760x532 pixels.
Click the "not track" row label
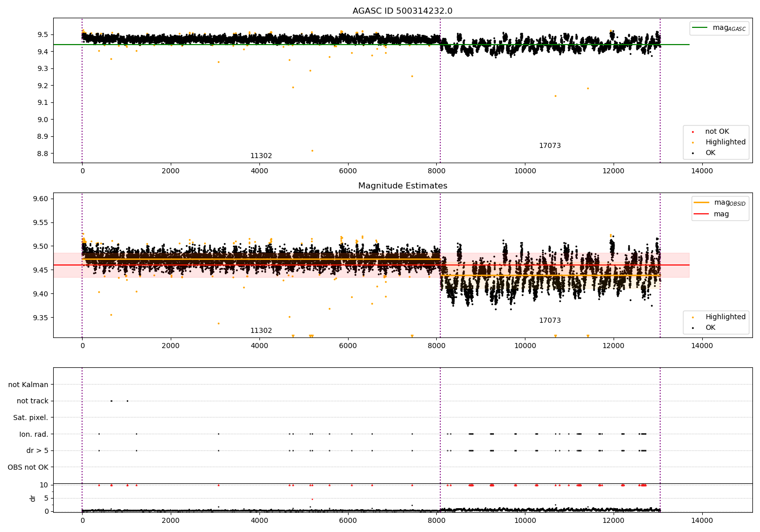[x=32, y=401]
